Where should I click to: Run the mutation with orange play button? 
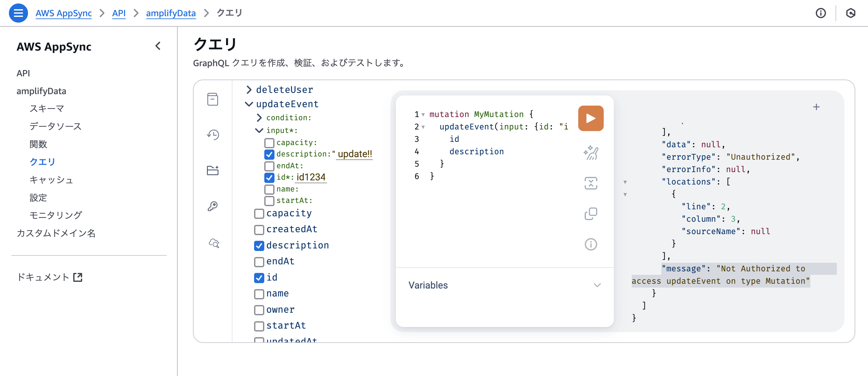[590, 118]
